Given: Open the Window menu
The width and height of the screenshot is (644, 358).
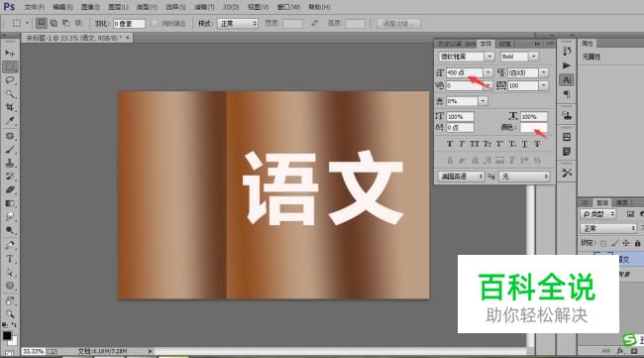Looking at the screenshot, I should tap(288, 7).
